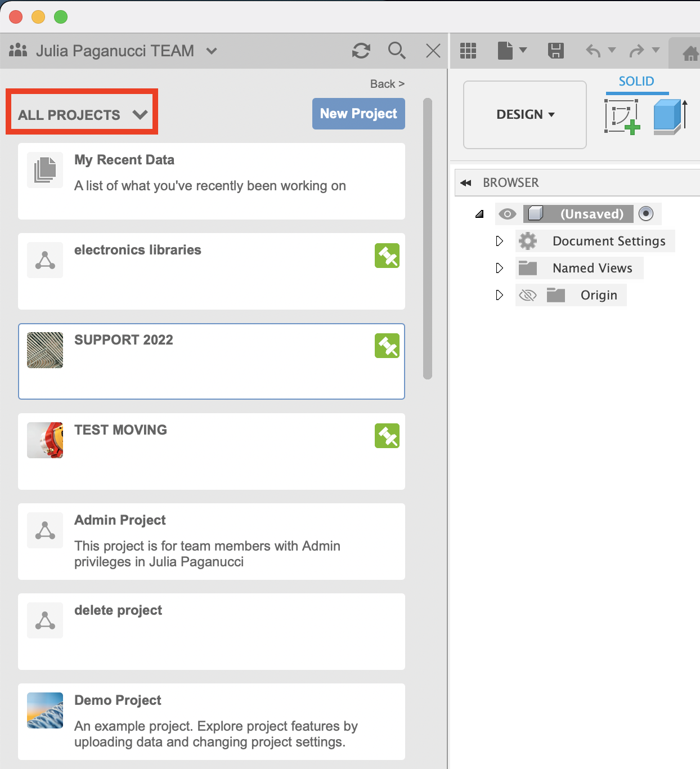Open the DESIGN workspace dropdown
700x769 pixels.
click(525, 115)
